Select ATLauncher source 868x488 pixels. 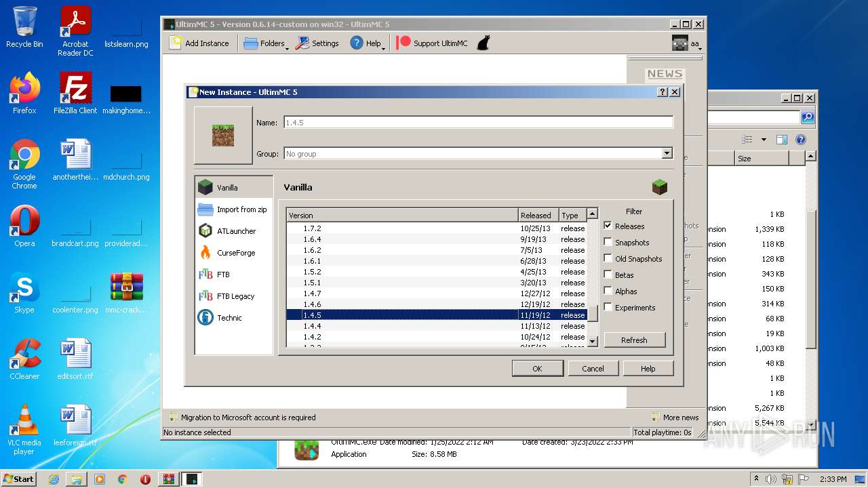[234, 231]
